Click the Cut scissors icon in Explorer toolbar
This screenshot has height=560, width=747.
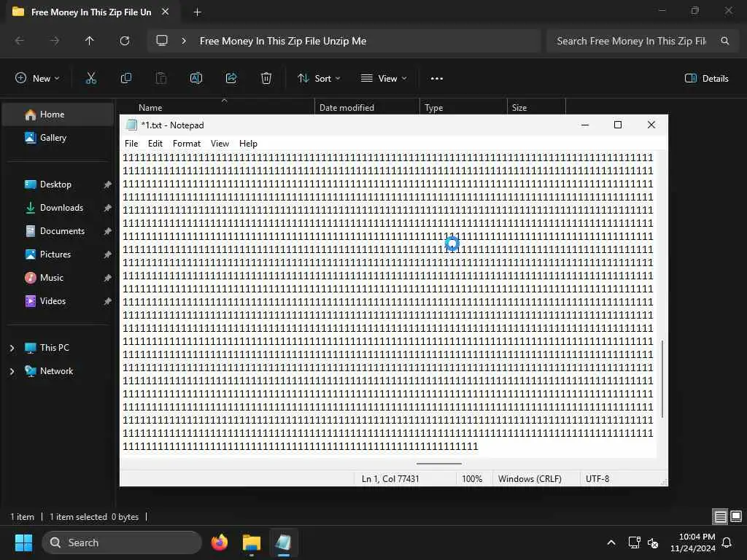tap(91, 78)
